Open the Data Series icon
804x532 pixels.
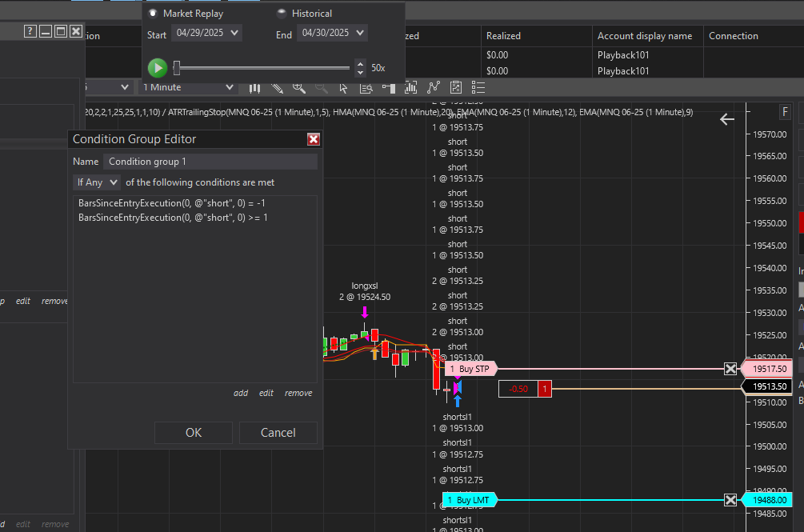click(x=410, y=88)
